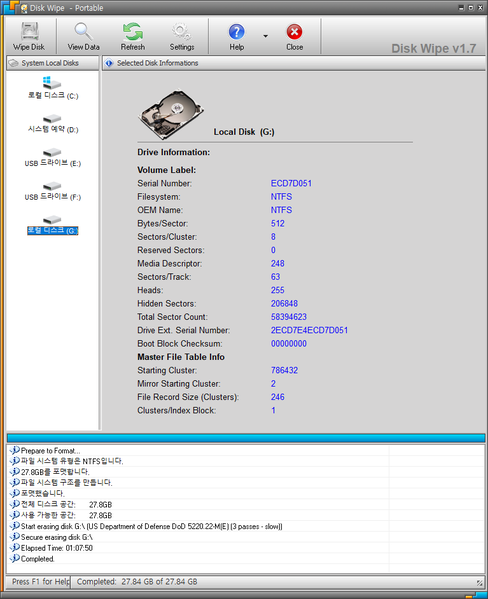Click the 'Secure erasing disk G:\' log entry
The image size is (488, 599).
pyautogui.click(x=57, y=537)
